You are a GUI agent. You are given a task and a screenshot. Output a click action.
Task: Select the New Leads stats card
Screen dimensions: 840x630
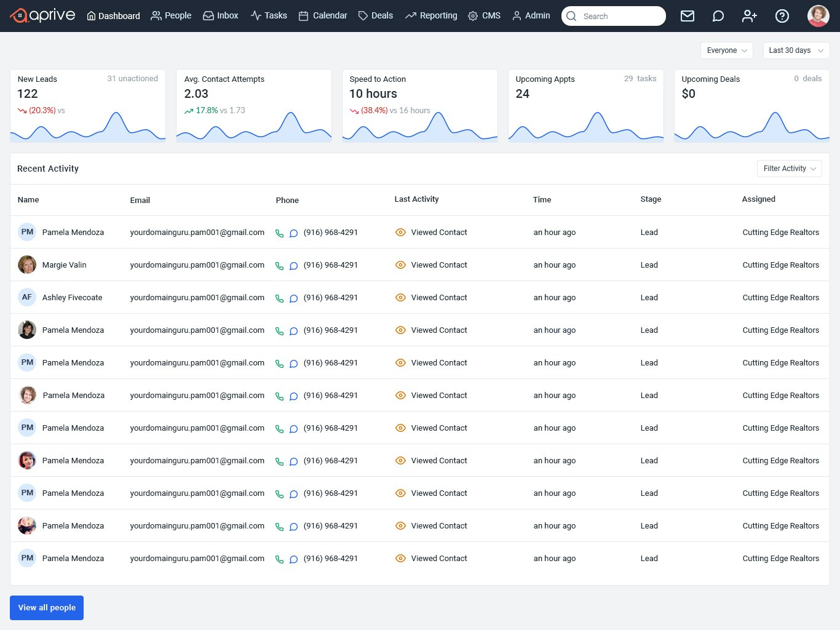(x=88, y=106)
